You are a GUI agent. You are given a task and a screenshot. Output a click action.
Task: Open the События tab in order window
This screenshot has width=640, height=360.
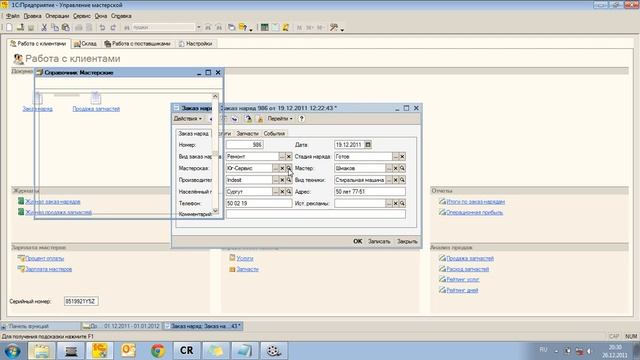tap(274, 133)
